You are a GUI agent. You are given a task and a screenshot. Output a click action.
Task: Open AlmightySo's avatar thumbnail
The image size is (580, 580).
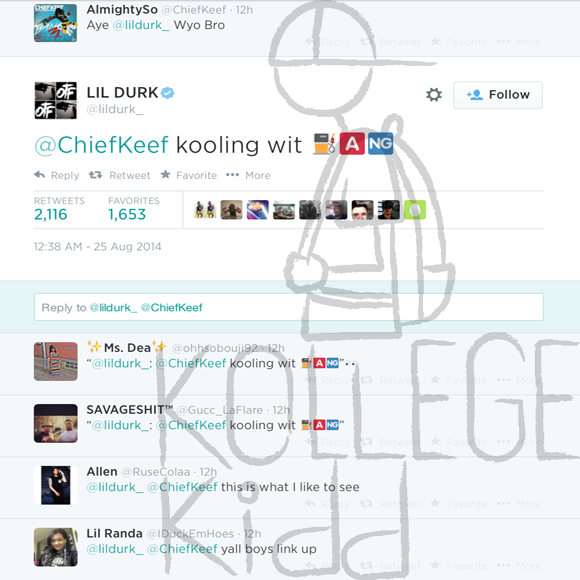pos(55,23)
